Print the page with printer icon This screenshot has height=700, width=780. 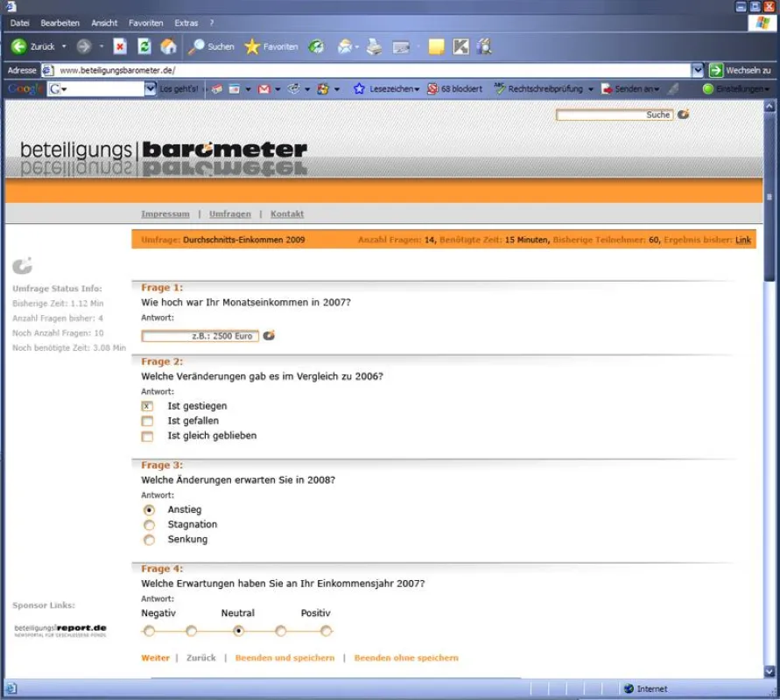[x=374, y=46]
